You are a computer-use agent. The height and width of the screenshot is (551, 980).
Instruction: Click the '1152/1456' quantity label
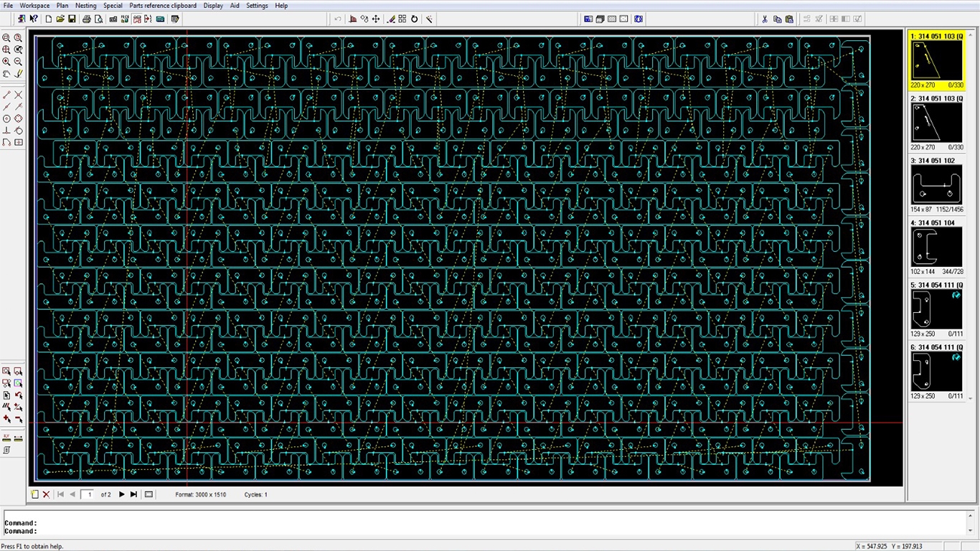(x=949, y=209)
